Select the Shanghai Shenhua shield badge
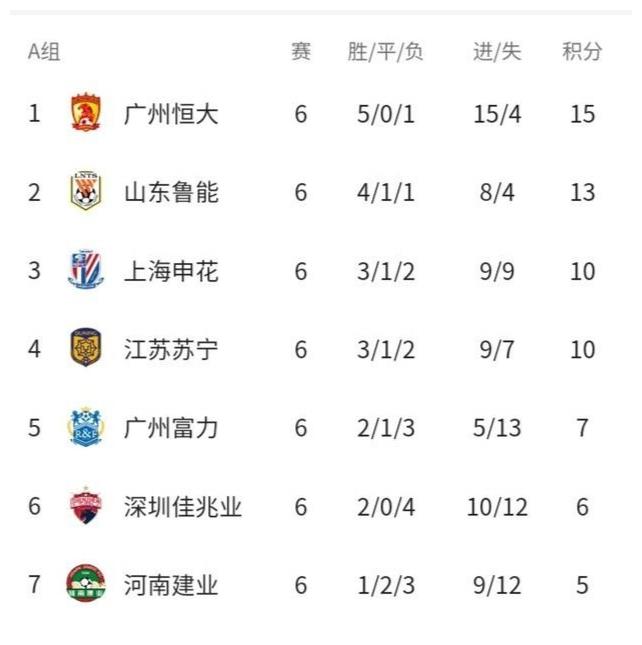This screenshot has height=645, width=642. point(86,269)
